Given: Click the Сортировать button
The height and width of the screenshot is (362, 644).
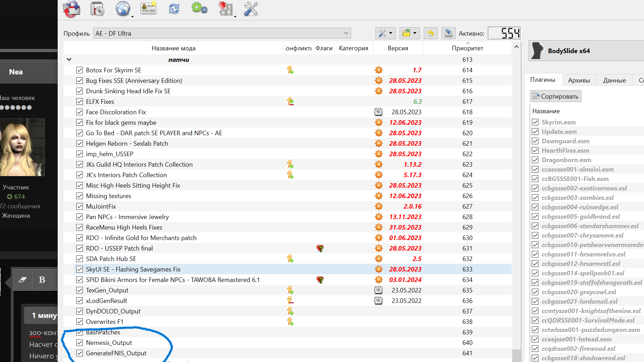Looking at the screenshot, I should pyautogui.click(x=556, y=96).
